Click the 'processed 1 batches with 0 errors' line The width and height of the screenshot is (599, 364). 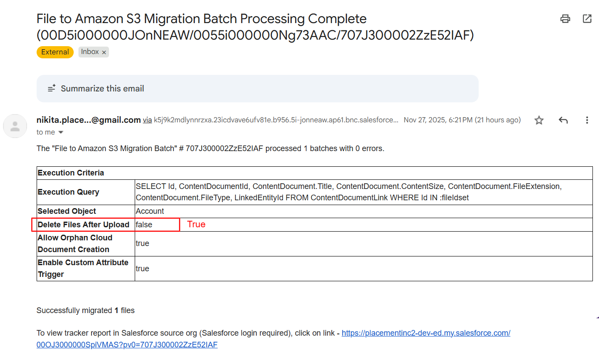click(211, 148)
